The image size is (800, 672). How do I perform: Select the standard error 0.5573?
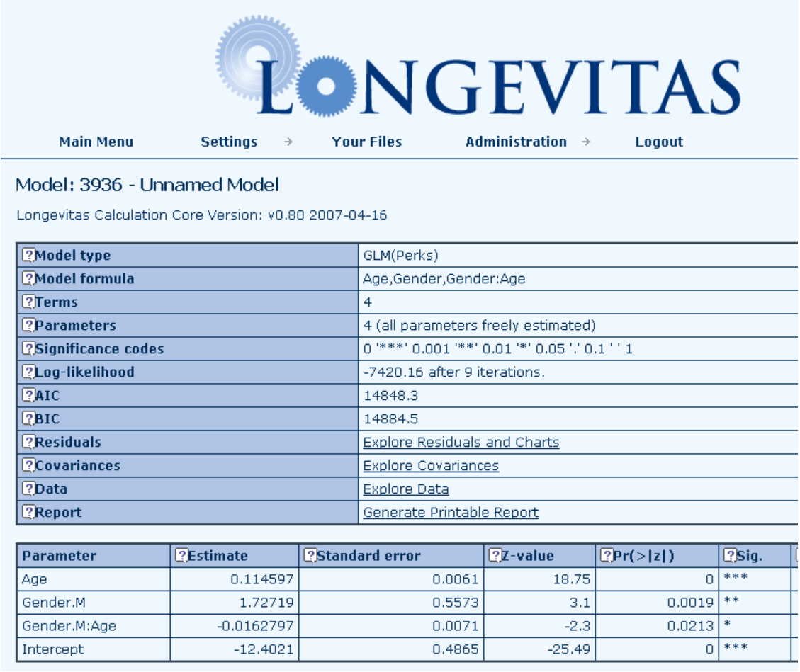pos(455,603)
